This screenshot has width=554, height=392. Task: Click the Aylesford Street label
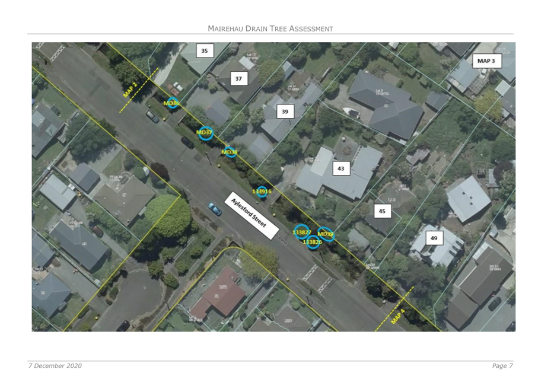tap(252, 215)
